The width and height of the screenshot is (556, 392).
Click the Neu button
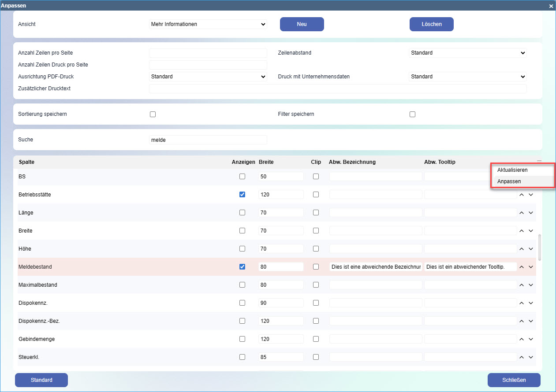[302, 24]
